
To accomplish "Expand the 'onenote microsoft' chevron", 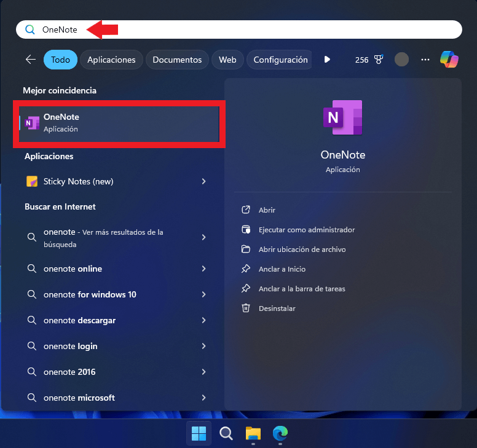I will pyautogui.click(x=203, y=398).
